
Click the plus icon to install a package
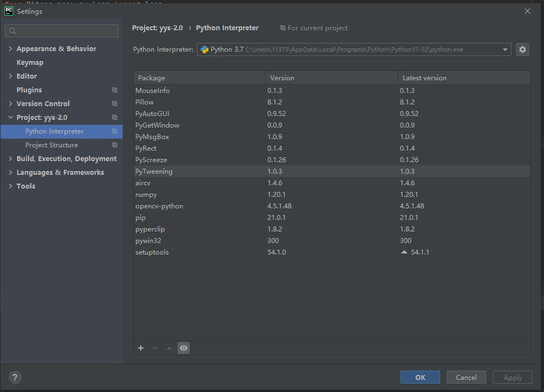pyautogui.click(x=141, y=348)
